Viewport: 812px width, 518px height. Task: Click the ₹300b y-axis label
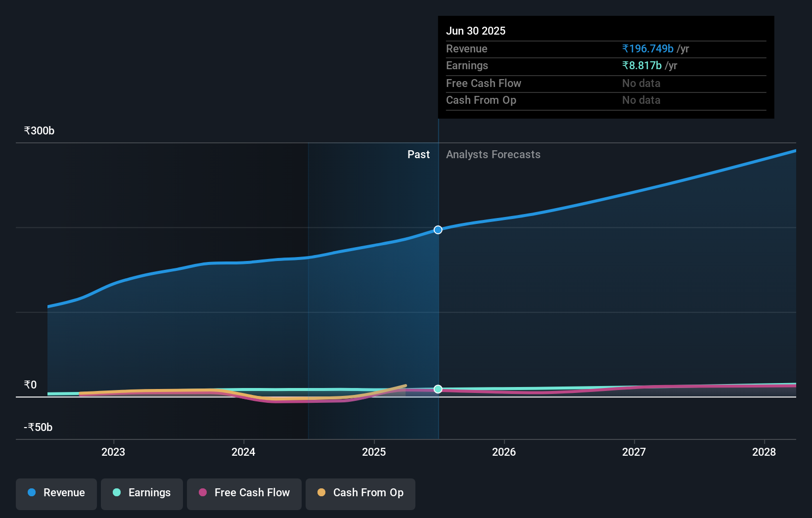click(39, 130)
